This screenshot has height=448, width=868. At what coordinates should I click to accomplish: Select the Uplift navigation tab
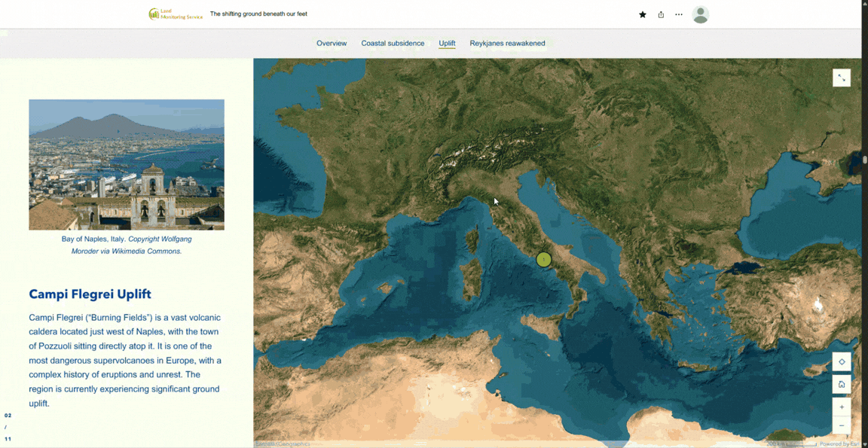446,43
